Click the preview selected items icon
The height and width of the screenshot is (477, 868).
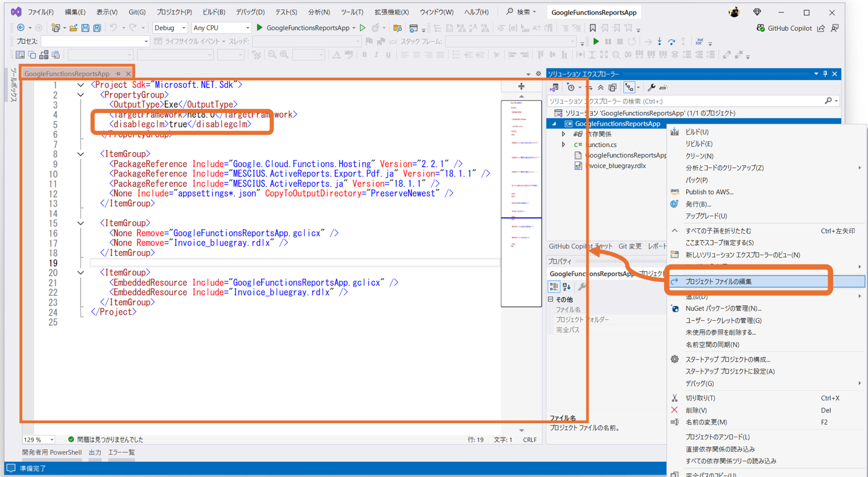point(663,88)
